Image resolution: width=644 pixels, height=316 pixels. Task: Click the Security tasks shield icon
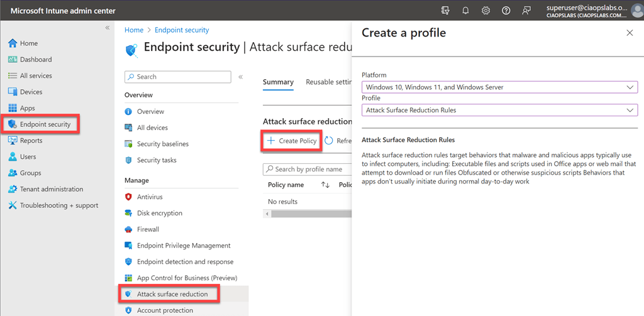pos(128,160)
